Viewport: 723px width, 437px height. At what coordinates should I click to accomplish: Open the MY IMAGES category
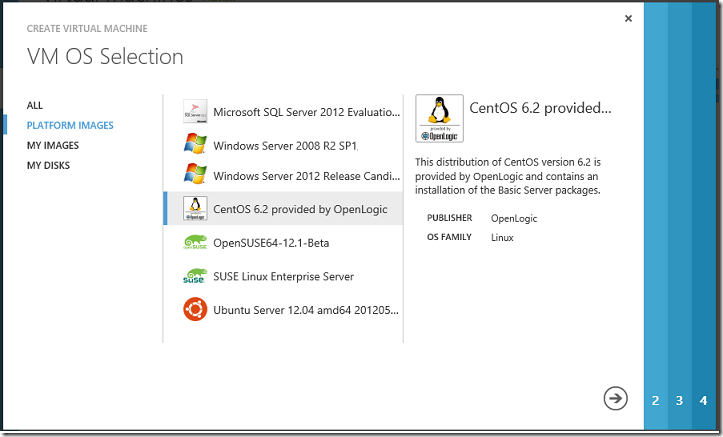point(53,145)
